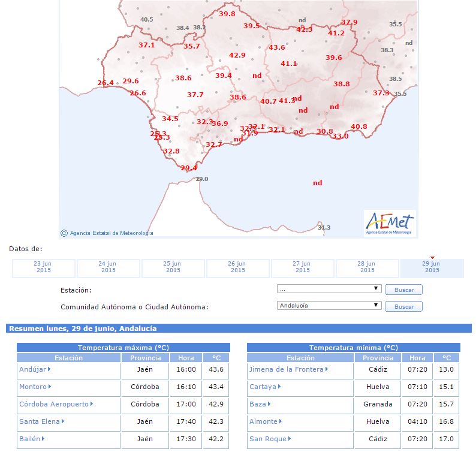
Task: Click the arrow icon beside Bailén
Action: 43,439
